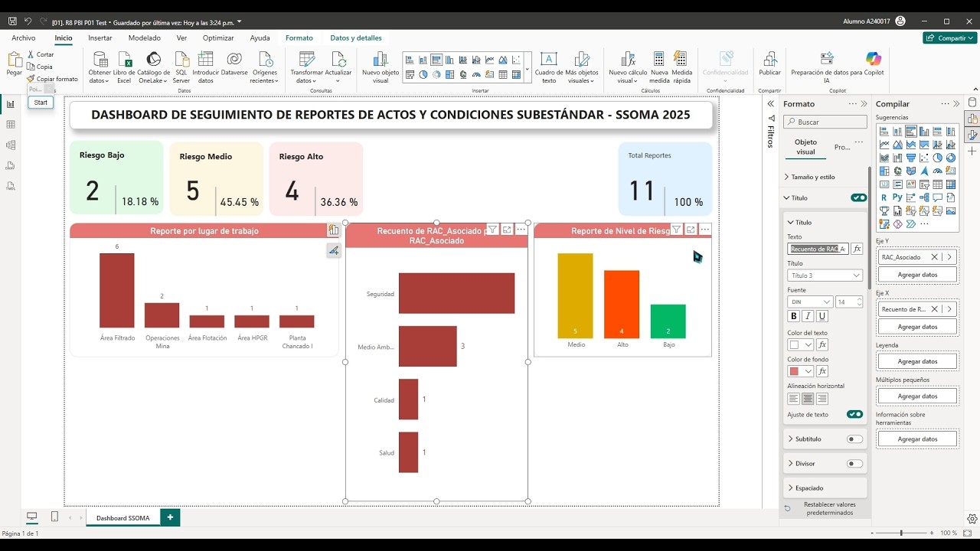
Task: Click Pegar clipboard icon
Action: (x=14, y=60)
